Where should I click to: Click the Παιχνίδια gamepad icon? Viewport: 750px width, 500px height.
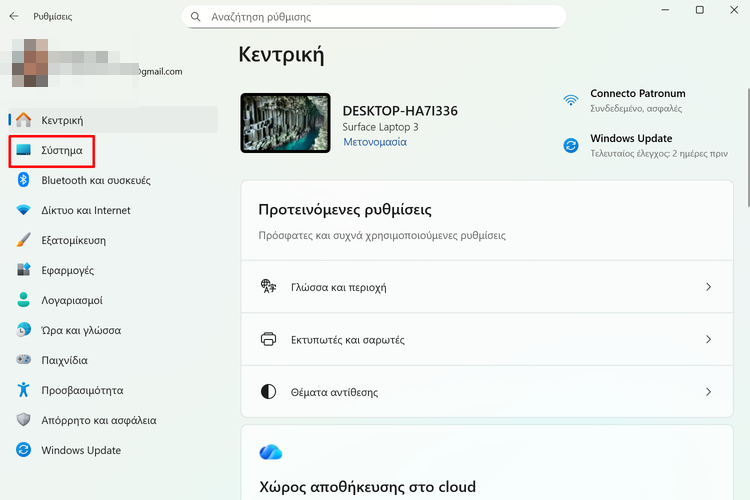click(x=24, y=360)
